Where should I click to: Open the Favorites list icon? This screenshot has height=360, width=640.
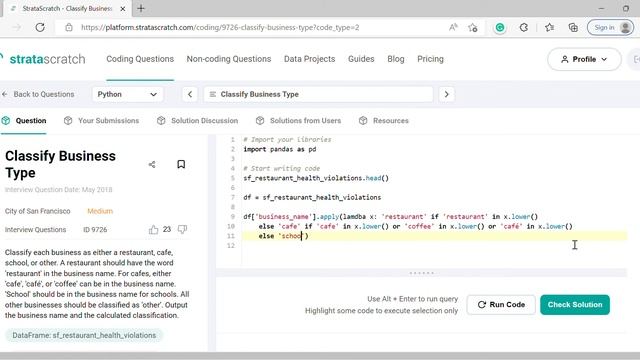pyautogui.click(x=549, y=27)
